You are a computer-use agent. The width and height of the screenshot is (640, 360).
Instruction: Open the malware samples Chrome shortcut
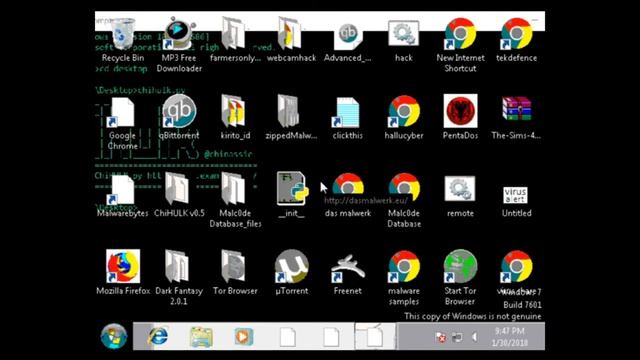[x=404, y=266]
